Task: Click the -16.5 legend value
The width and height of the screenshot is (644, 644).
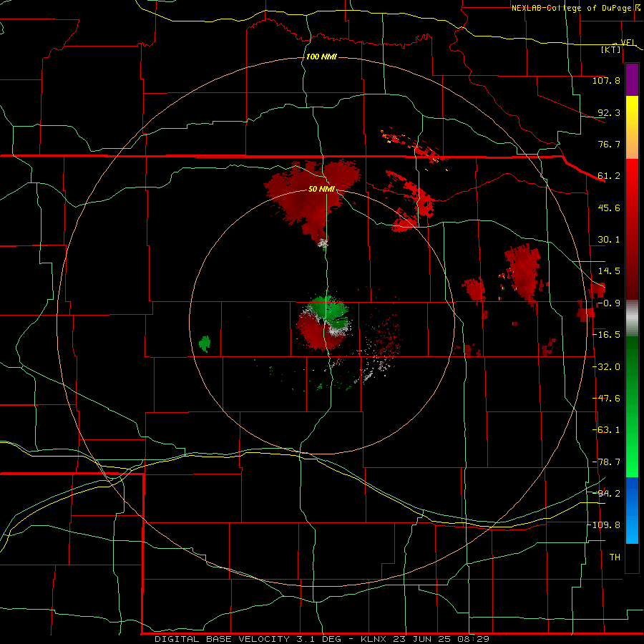Action: 606,335
